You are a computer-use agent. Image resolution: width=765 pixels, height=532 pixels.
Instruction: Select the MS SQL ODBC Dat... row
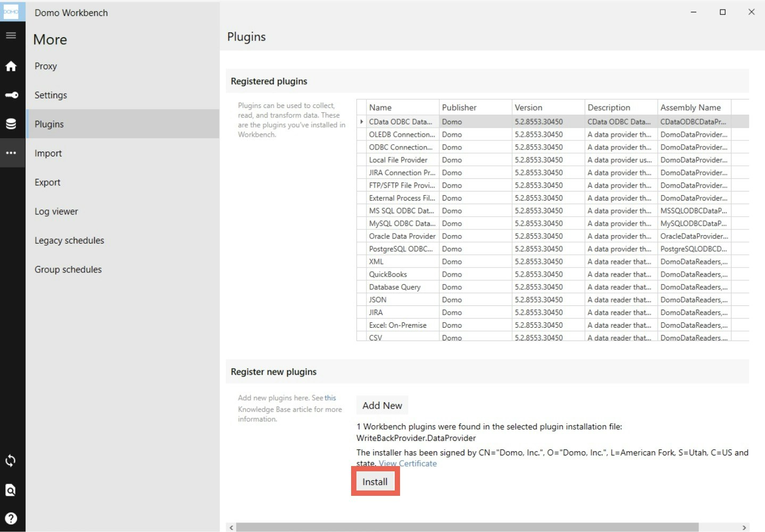[553, 211]
